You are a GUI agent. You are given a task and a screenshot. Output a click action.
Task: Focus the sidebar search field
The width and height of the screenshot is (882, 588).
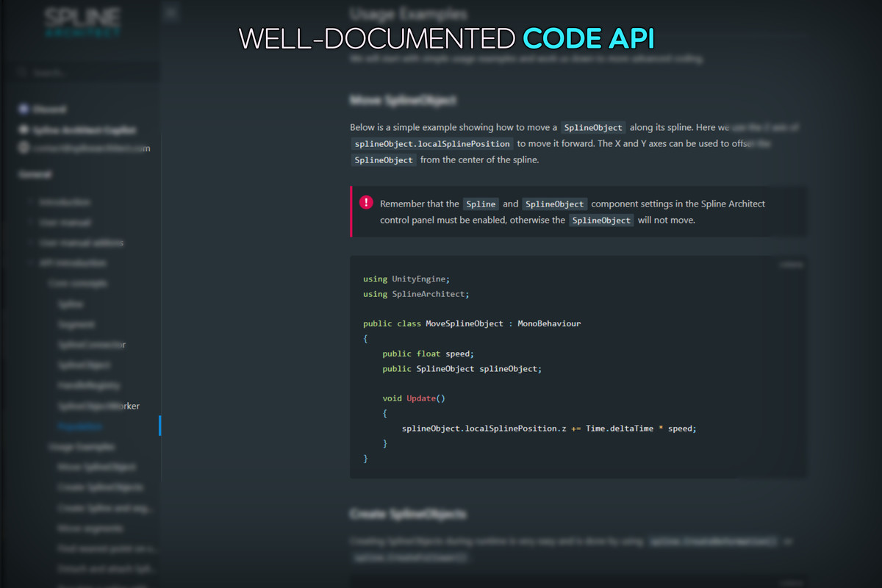pos(88,73)
